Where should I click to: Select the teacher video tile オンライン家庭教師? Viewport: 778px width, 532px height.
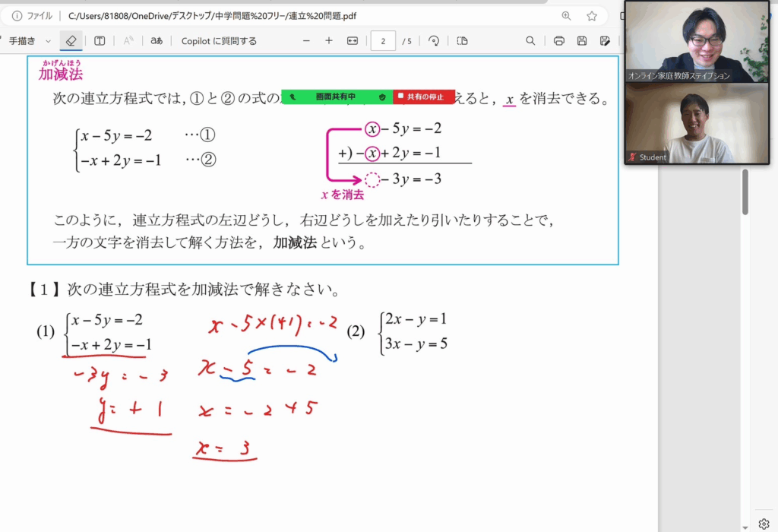pos(697,42)
